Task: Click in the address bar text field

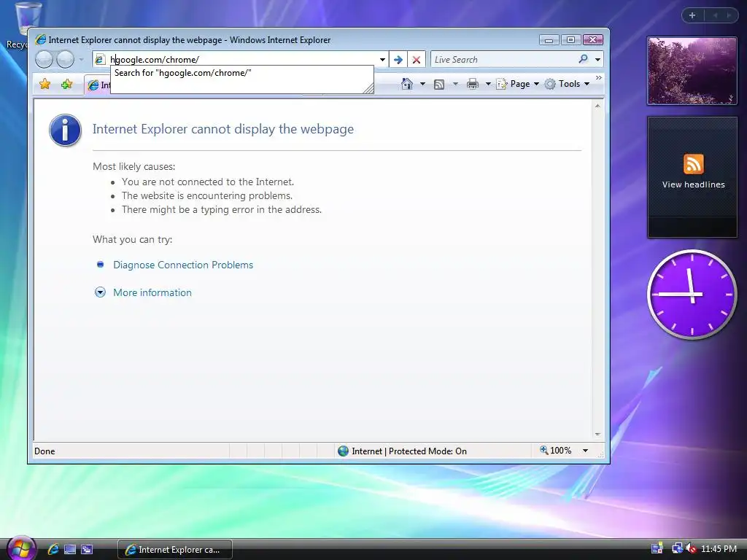Action: (x=243, y=60)
